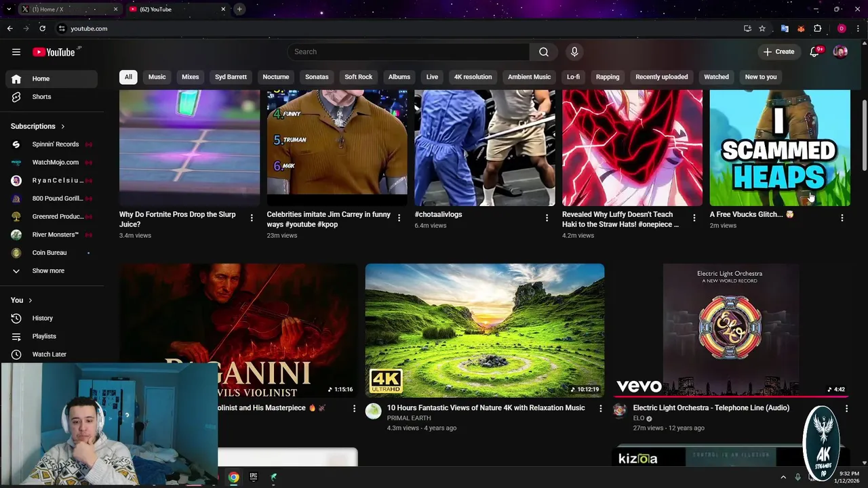The width and height of the screenshot is (868, 488).
Task: Open 800 Pound Gorilla subscription
Action: pyautogui.click(x=52, y=199)
